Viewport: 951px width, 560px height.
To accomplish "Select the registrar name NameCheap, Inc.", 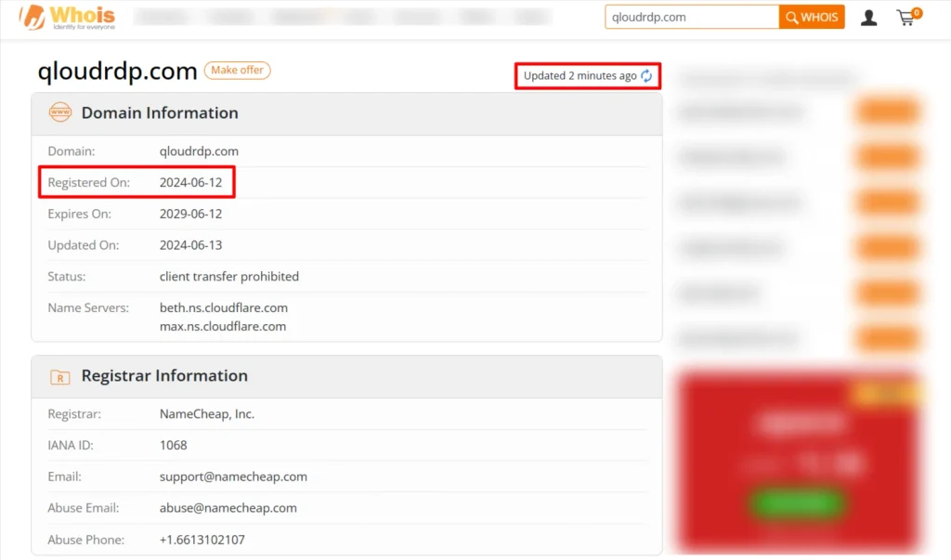I will (x=207, y=414).
